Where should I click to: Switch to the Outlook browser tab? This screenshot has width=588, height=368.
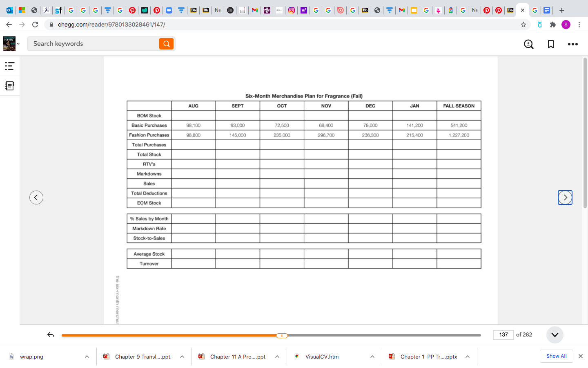tap(10, 10)
